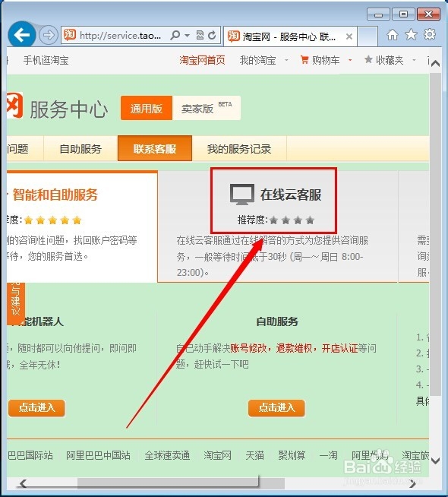Close the 淘宝网 服务中心 browser tab
448x497 pixels.
pos(349,36)
